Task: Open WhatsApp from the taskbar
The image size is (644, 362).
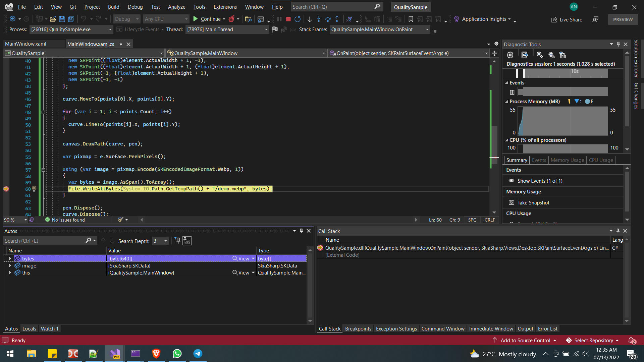Action: pos(177,354)
